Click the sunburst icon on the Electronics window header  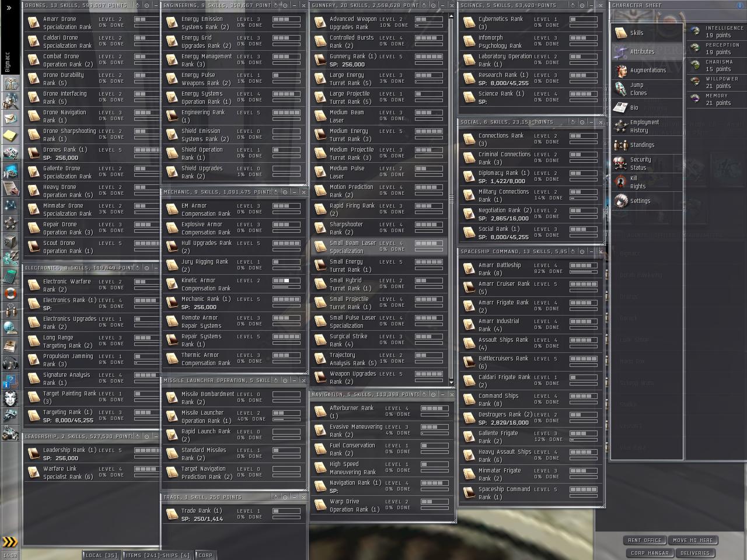point(137,268)
